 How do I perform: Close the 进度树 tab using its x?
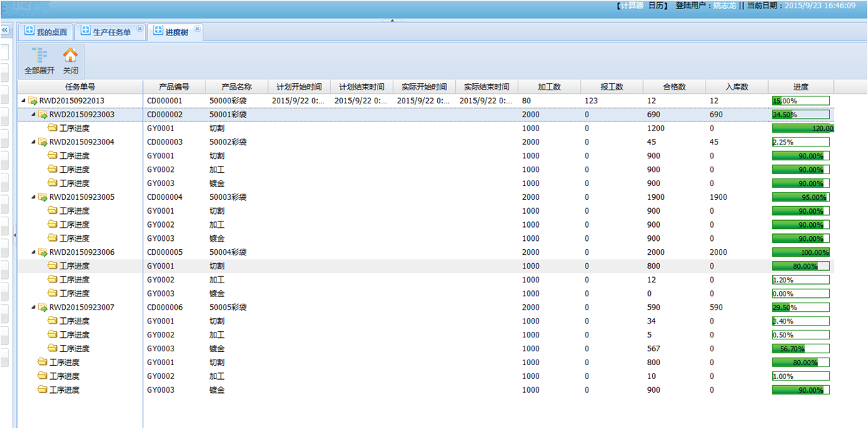tap(197, 29)
